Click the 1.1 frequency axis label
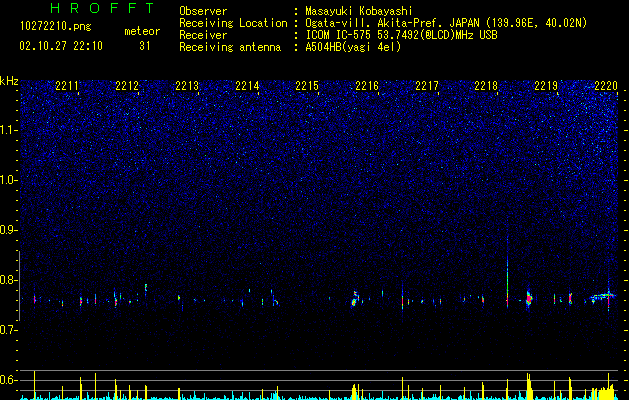This screenshot has height=400, width=629. pyautogui.click(x=9, y=130)
